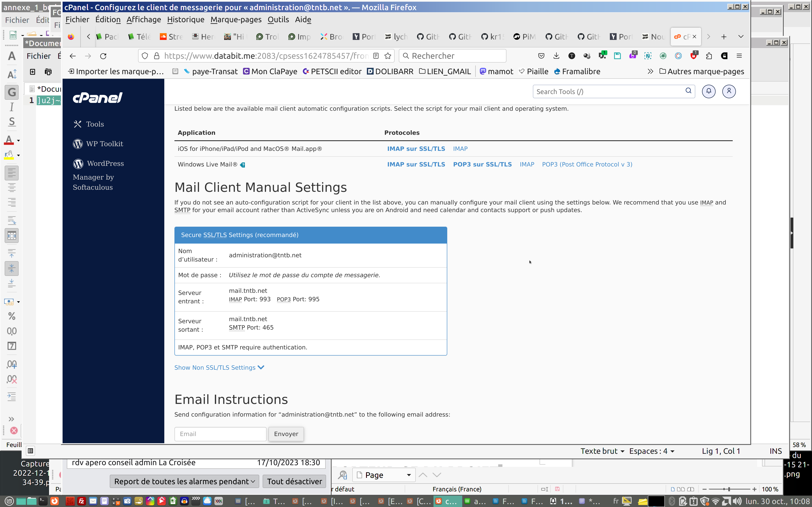Reload the page with Firefox reload button
This screenshot has height=507, width=812.
click(103, 56)
